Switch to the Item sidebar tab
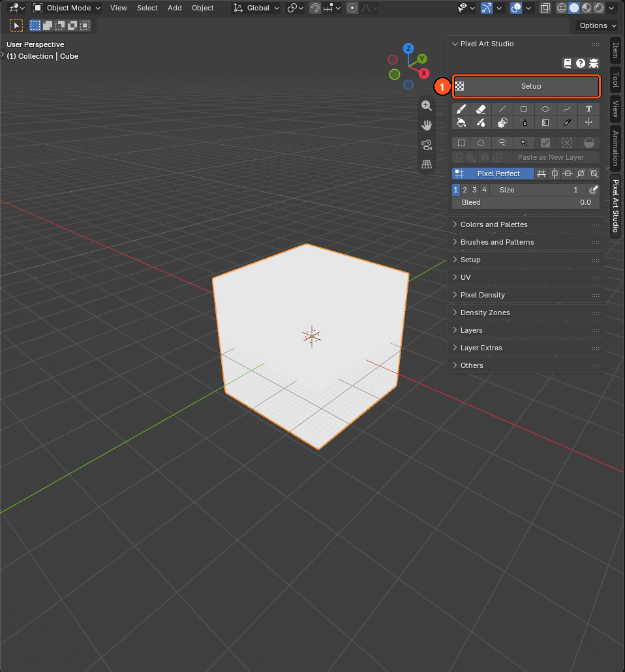 pos(616,50)
